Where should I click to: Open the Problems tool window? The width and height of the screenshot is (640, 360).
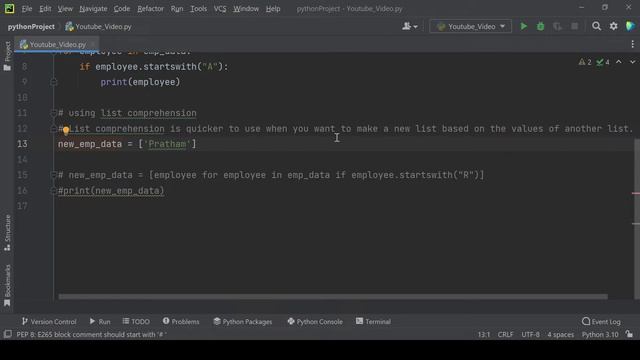pyautogui.click(x=181, y=322)
